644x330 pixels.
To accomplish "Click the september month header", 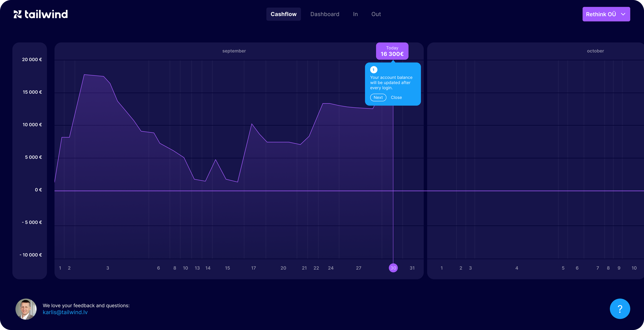I will click(234, 51).
